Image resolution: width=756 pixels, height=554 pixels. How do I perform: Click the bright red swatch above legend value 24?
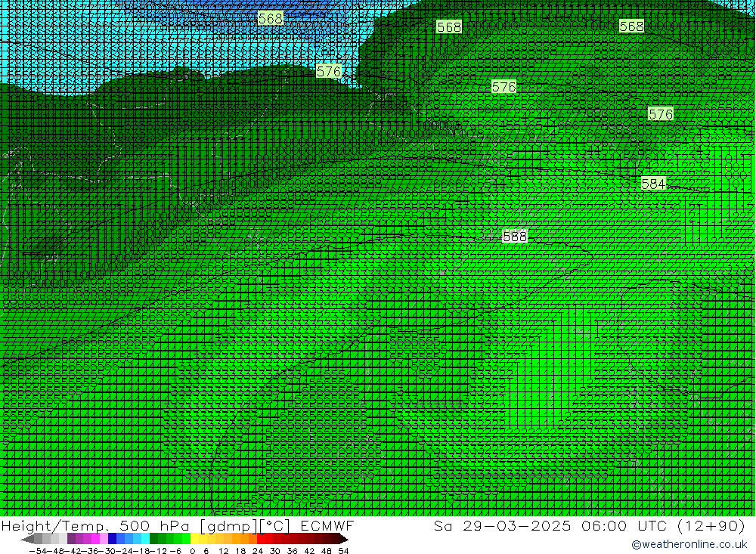pyautogui.click(x=261, y=539)
